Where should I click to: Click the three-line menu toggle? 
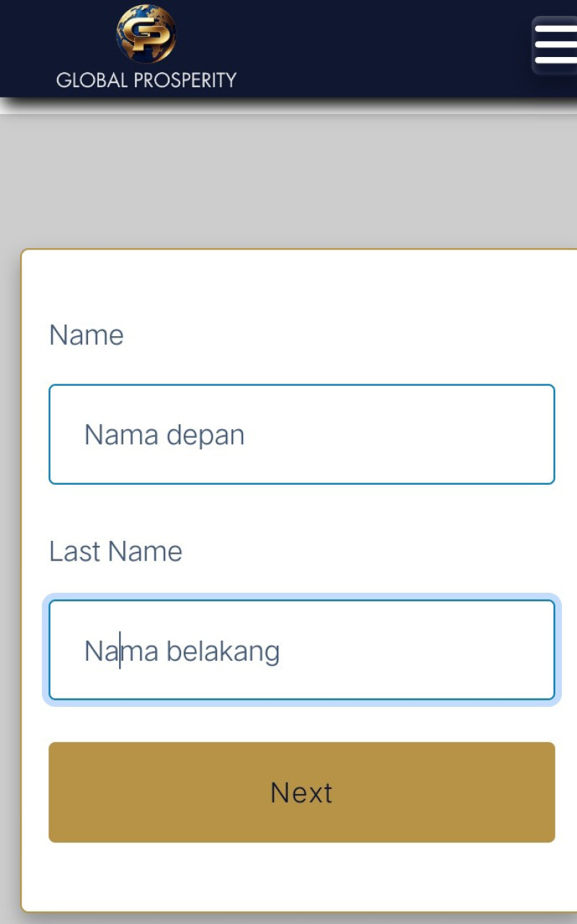[555, 45]
